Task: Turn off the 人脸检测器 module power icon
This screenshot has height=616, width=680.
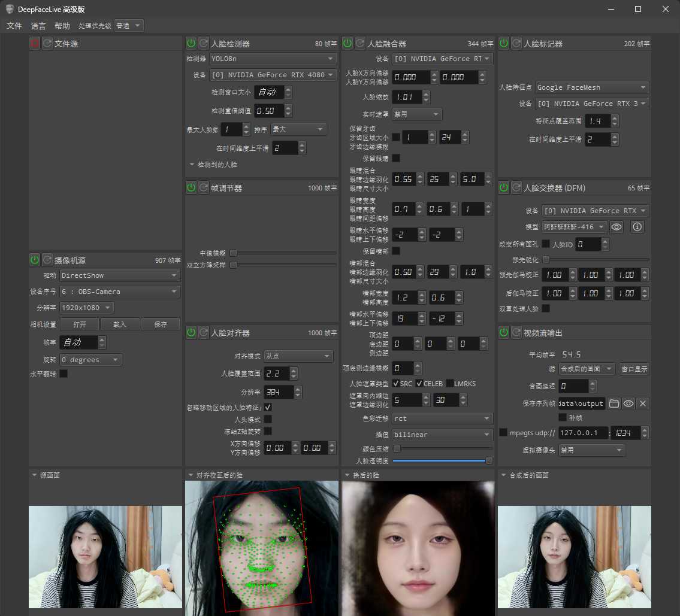Action: click(x=191, y=43)
